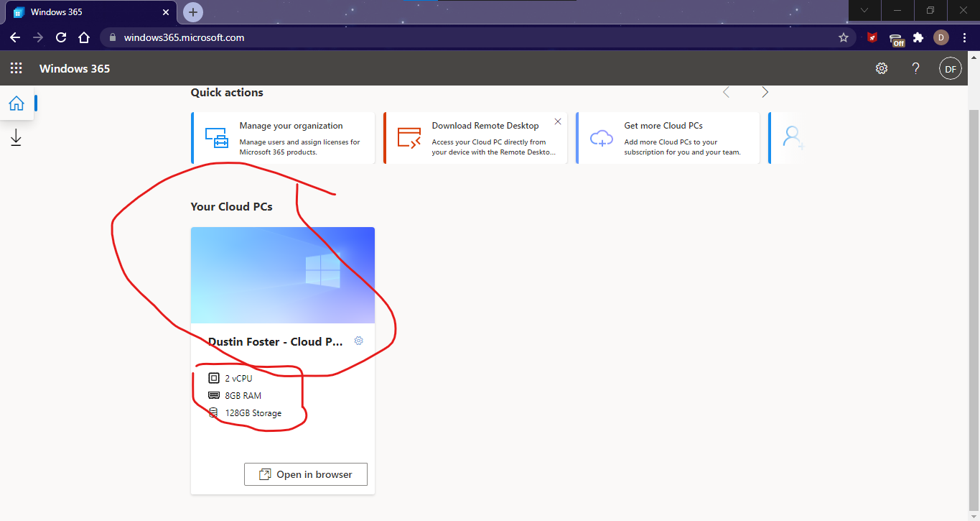Show previous quick actions with left chevron

coord(726,92)
